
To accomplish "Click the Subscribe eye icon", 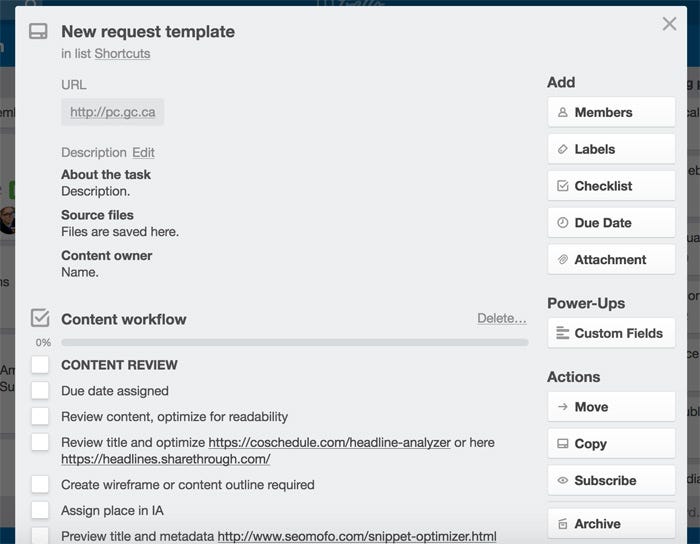I will pyautogui.click(x=563, y=481).
